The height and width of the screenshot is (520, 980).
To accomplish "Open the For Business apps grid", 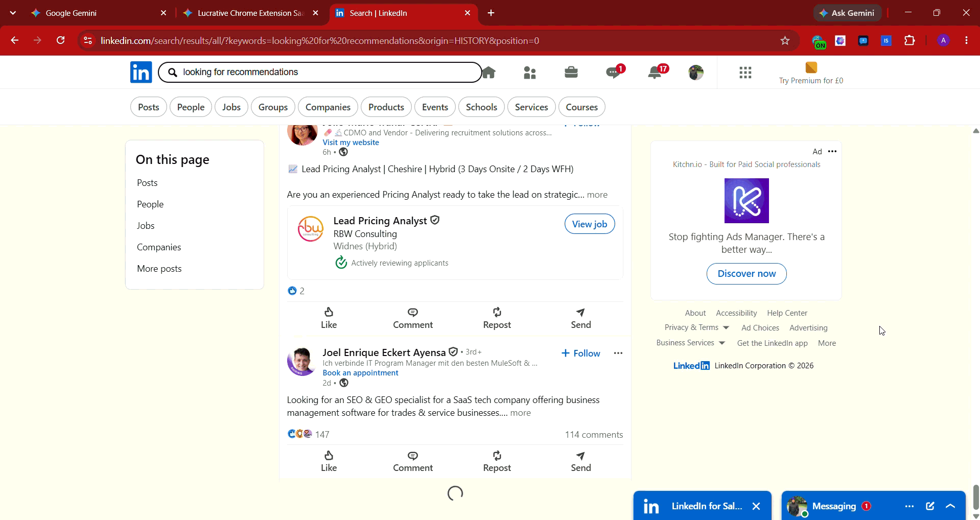I will tap(745, 73).
